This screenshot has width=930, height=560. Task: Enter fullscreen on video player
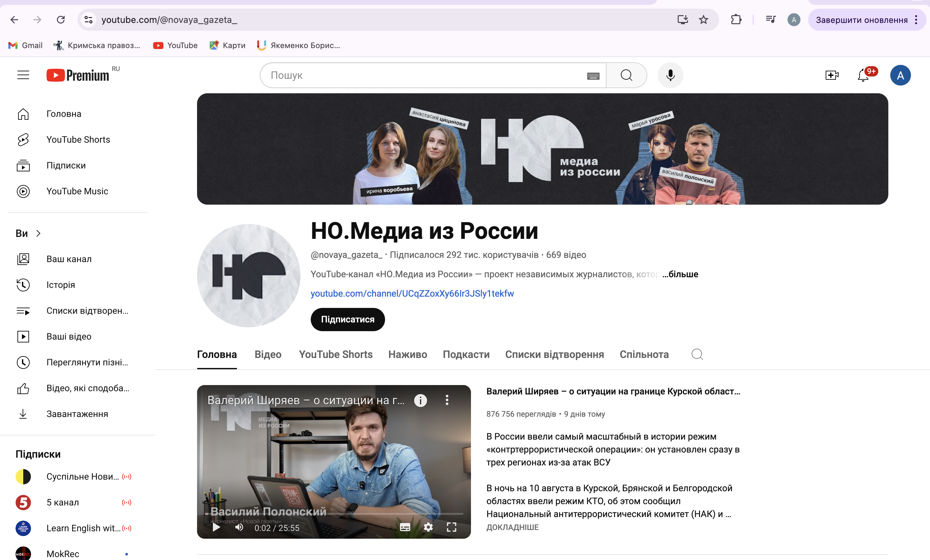click(x=451, y=527)
